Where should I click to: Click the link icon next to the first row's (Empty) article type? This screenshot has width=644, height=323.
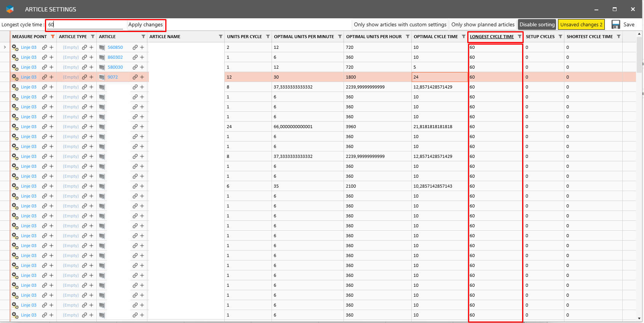click(84, 47)
